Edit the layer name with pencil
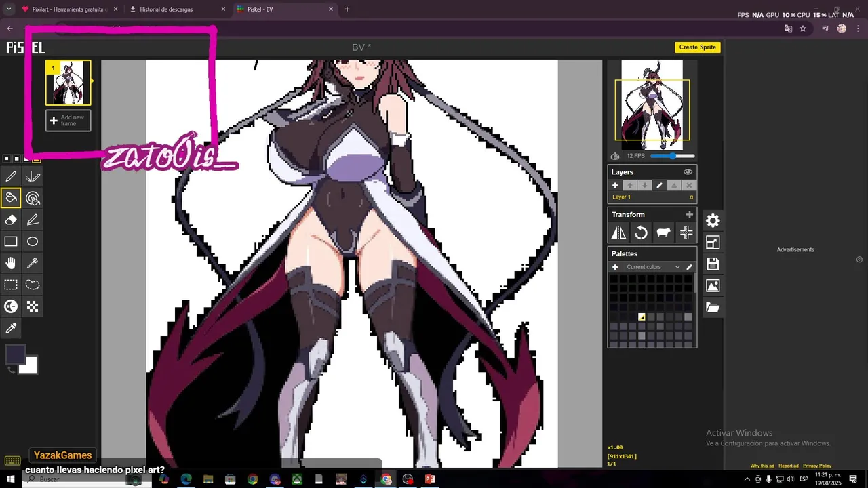The image size is (868, 488). point(659,185)
